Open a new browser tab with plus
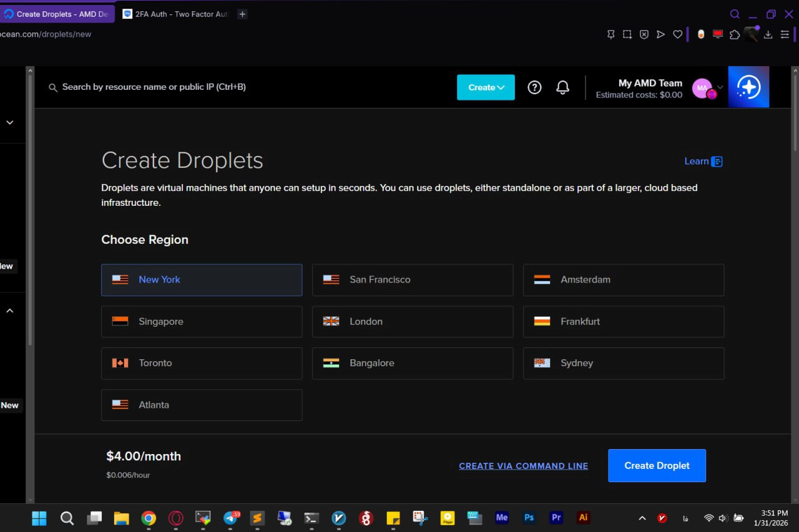This screenshot has height=532, width=799. coord(242,14)
